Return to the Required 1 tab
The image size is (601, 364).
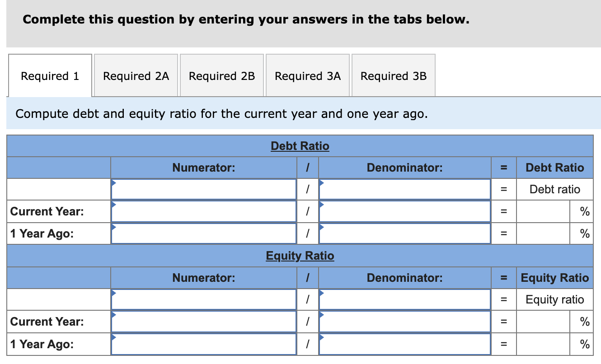point(50,75)
